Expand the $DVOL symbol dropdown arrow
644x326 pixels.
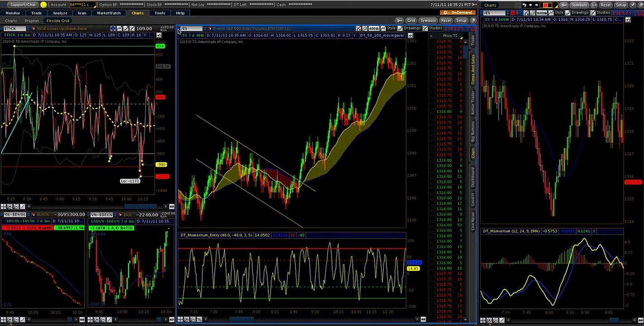tap(29, 215)
